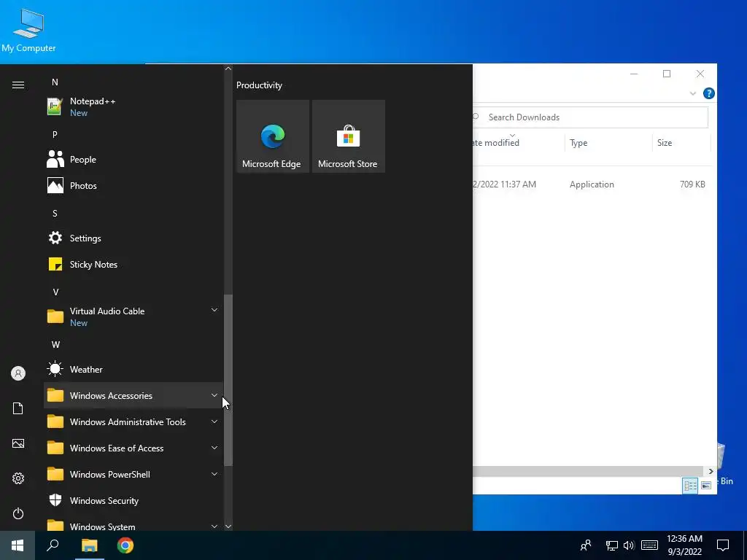This screenshot has height=560, width=747.
Task: Open Settings in the app list
Action: (x=133, y=238)
